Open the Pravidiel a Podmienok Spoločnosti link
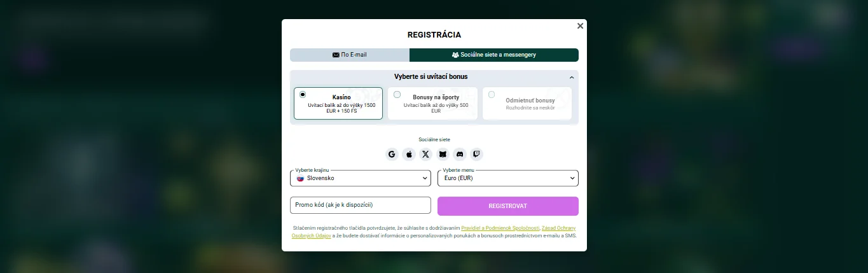 500,228
